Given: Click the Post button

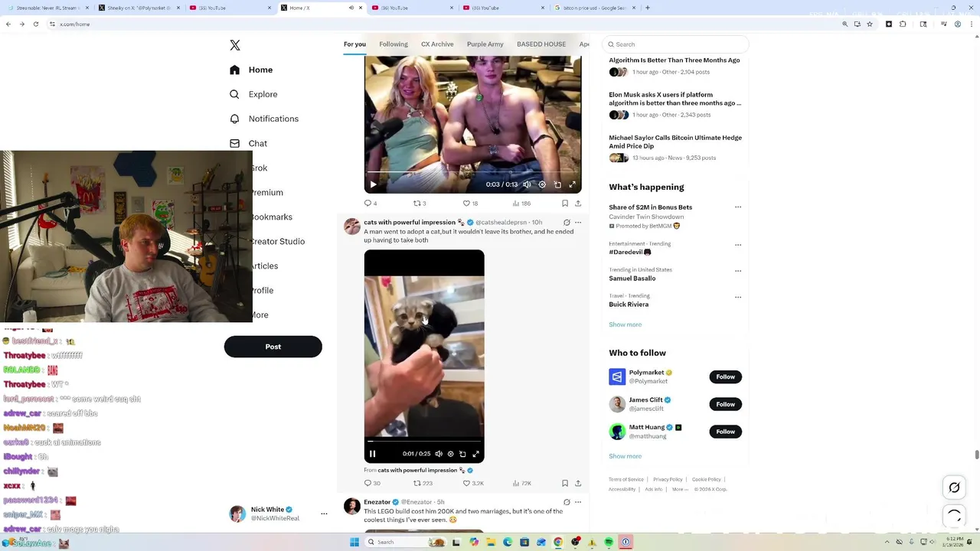Looking at the screenshot, I should coord(273,347).
